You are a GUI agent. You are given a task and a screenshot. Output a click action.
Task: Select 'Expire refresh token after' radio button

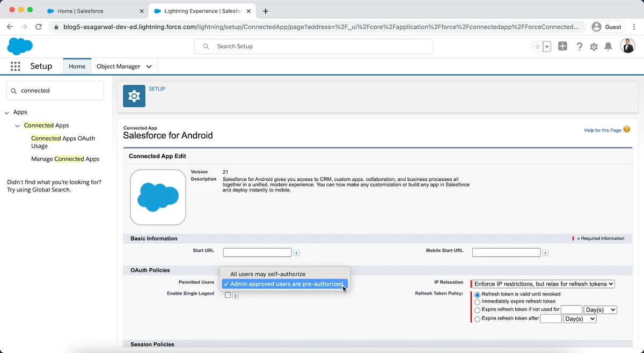[477, 319]
